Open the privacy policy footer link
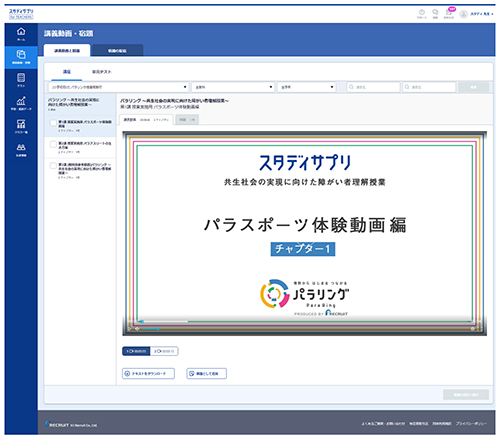Viewport: 500px width, 437px height. [471, 424]
